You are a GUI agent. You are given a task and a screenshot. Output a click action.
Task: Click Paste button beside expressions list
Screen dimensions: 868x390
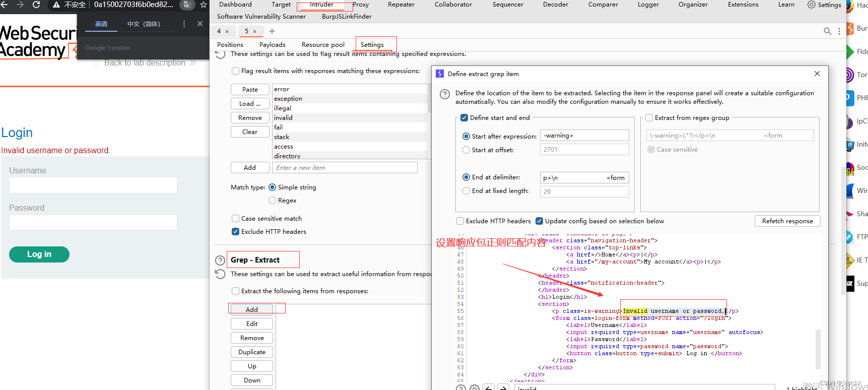coord(250,90)
